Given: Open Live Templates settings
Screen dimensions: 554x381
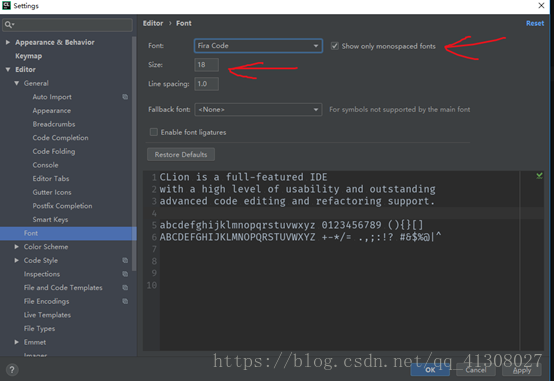Looking at the screenshot, I should [47, 315].
